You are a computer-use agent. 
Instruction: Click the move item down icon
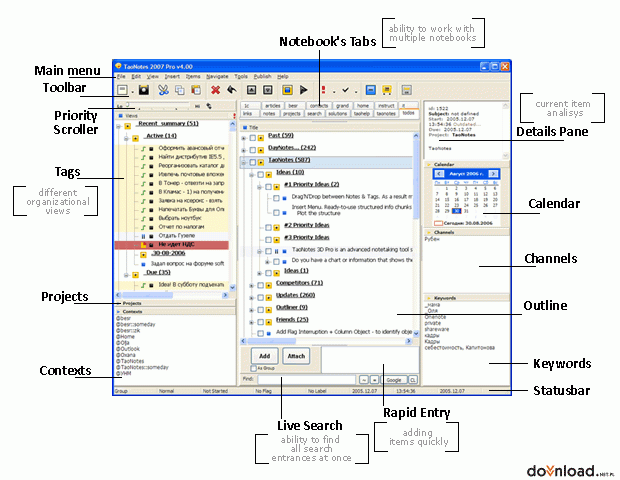268,90
